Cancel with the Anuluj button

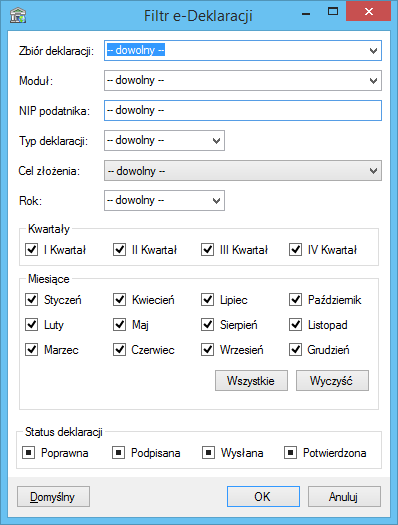click(344, 497)
